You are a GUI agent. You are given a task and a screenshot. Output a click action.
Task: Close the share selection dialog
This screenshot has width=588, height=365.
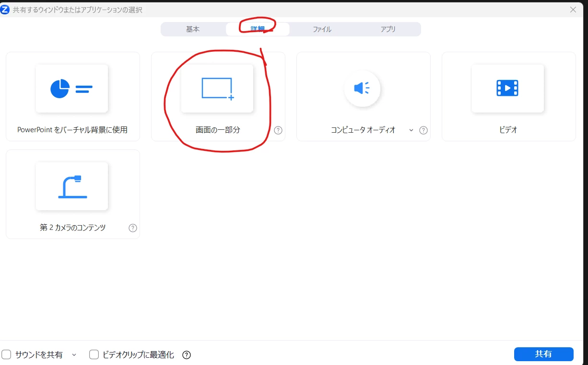point(573,10)
